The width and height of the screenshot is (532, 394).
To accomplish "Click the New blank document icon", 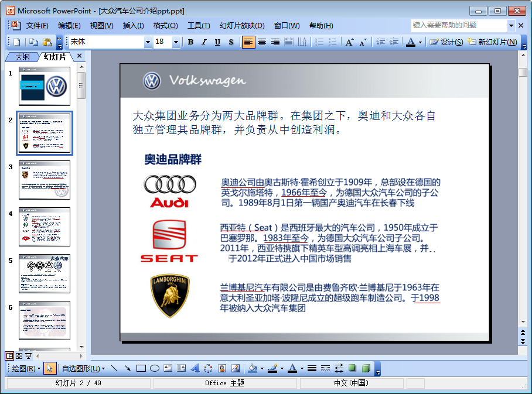I will [17, 42].
